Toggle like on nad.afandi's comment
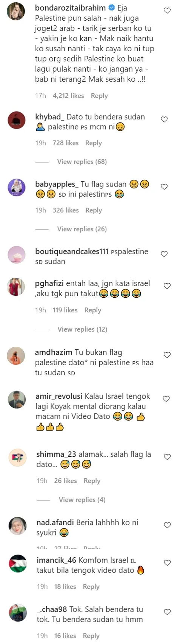The width and height of the screenshot is (183, 644). point(167,525)
